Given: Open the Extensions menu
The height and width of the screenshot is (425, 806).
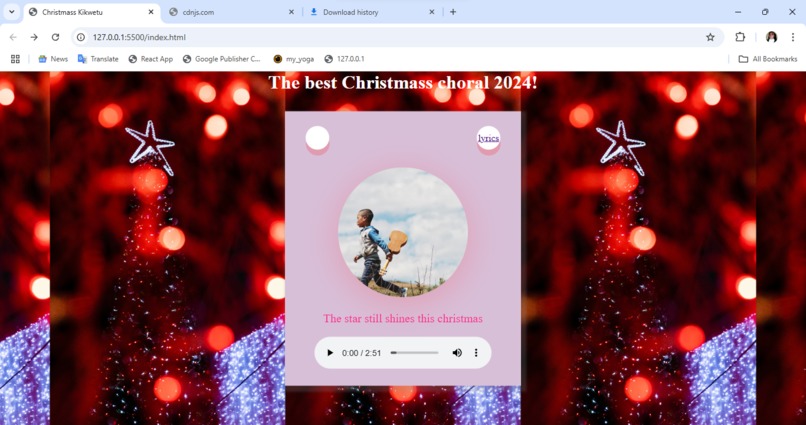Looking at the screenshot, I should click(740, 37).
